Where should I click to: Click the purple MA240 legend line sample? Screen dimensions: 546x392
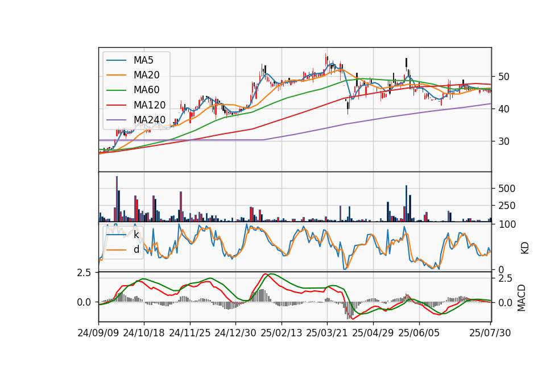[116, 120]
